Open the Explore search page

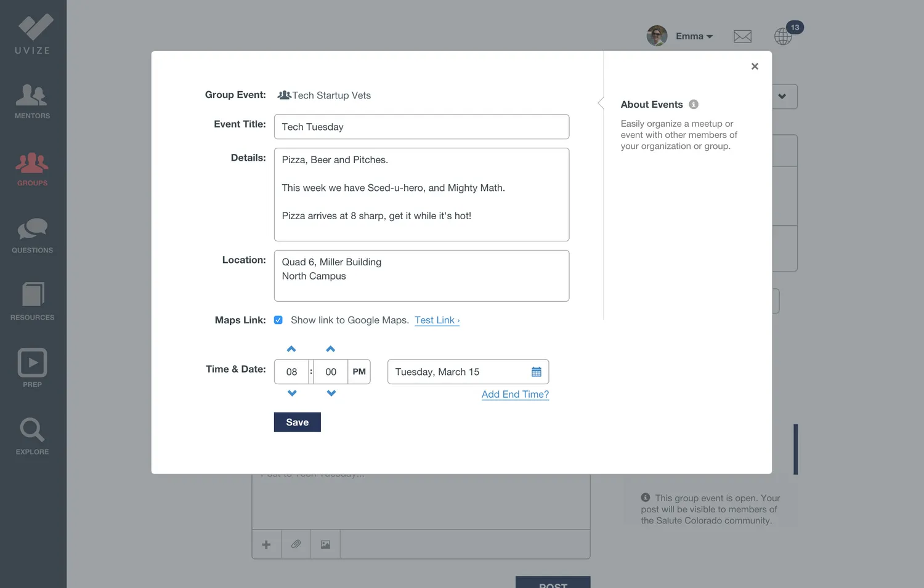(32, 436)
